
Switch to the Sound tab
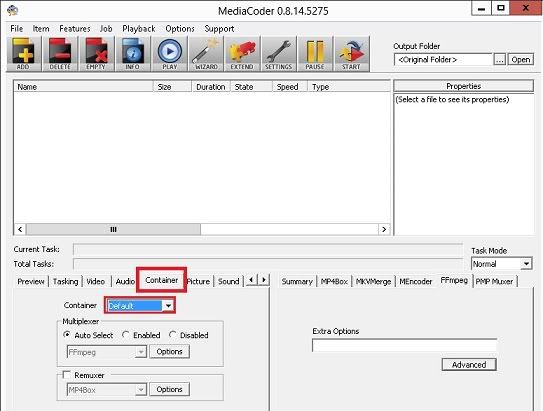(x=229, y=282)
